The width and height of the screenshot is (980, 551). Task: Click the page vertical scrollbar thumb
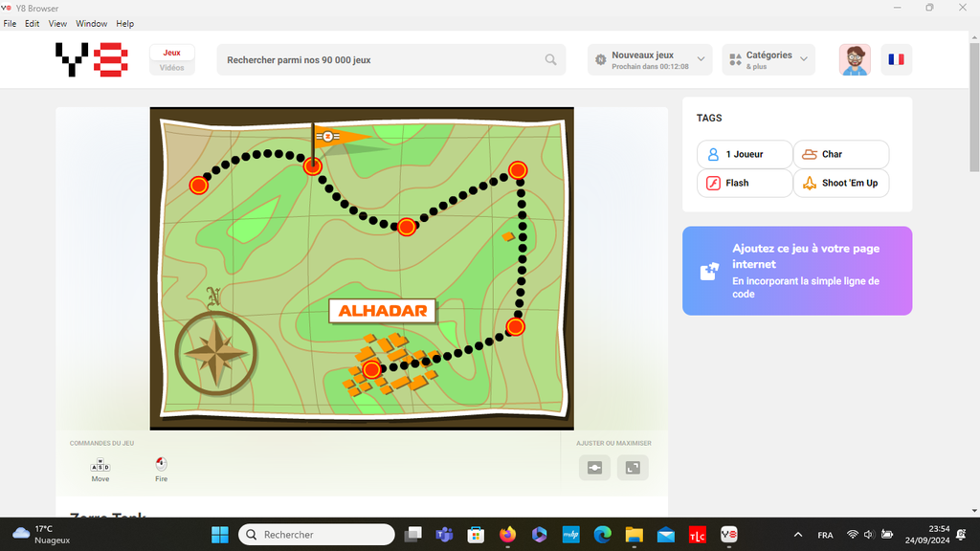974,106
